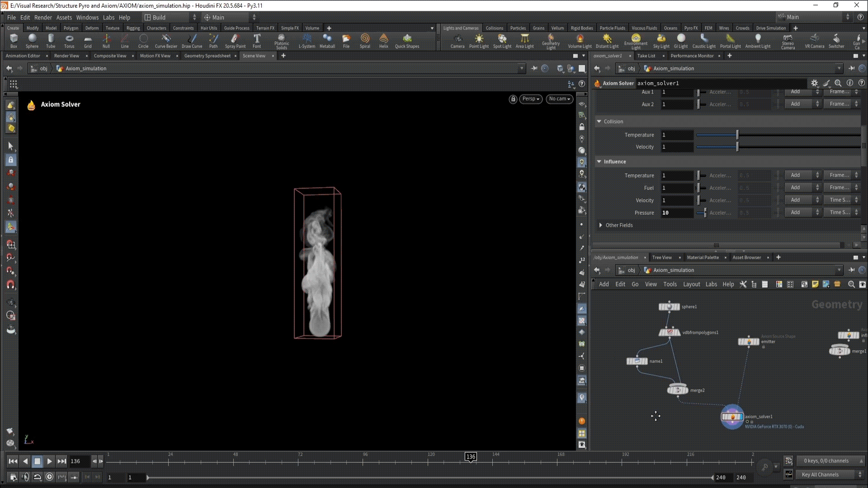Click the Influence Pressure value field
This screenshot has width=868, height=488.
[677, 213]
